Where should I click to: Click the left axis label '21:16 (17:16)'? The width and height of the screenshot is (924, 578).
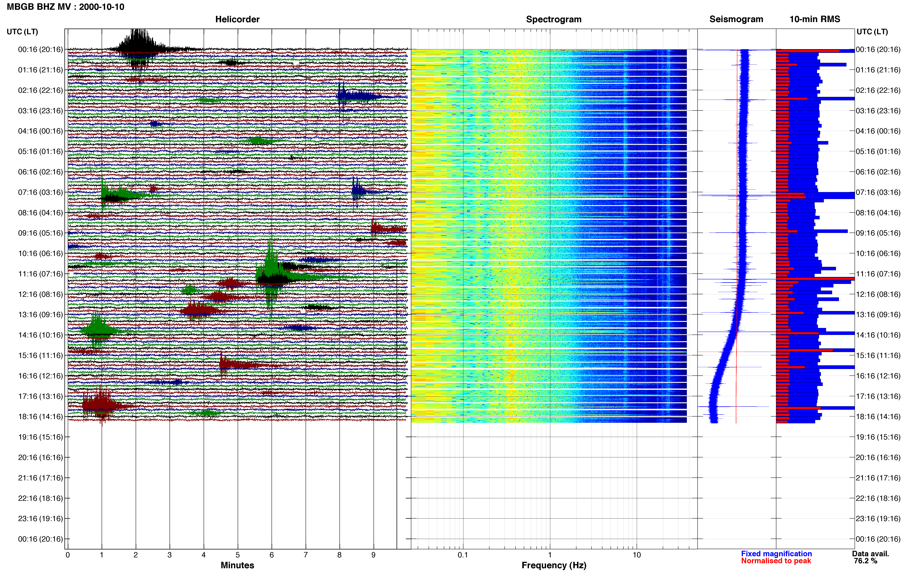(40, 478)
